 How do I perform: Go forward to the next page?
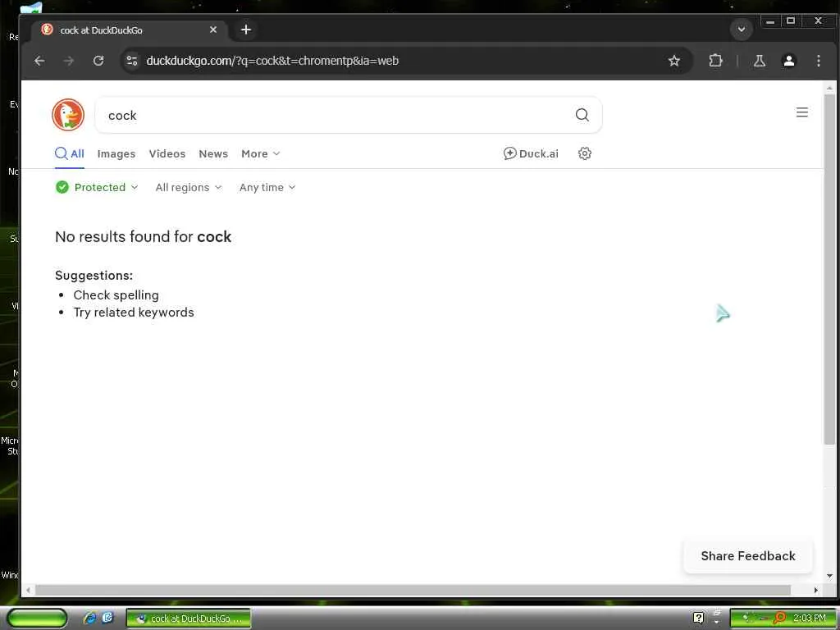tap(69, 61)
